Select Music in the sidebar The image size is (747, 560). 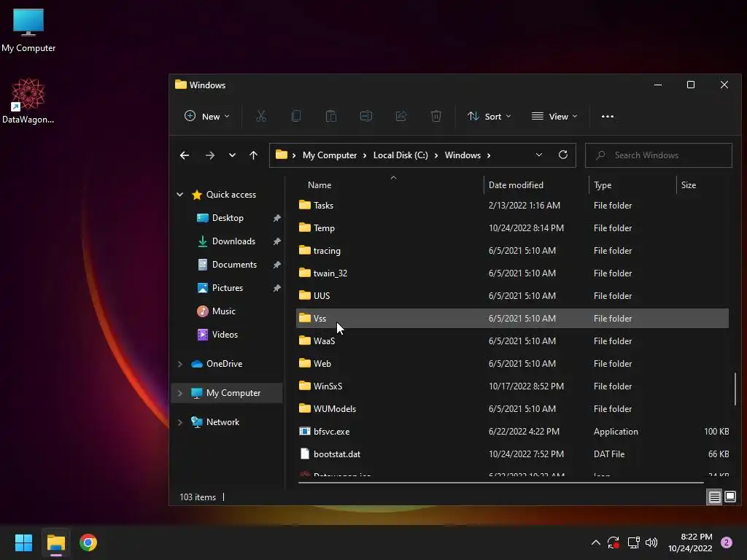click(223, 311)
